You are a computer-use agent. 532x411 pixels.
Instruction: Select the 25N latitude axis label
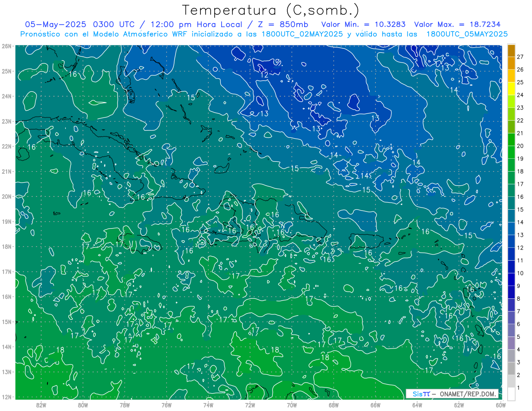(x=6, y=71)
